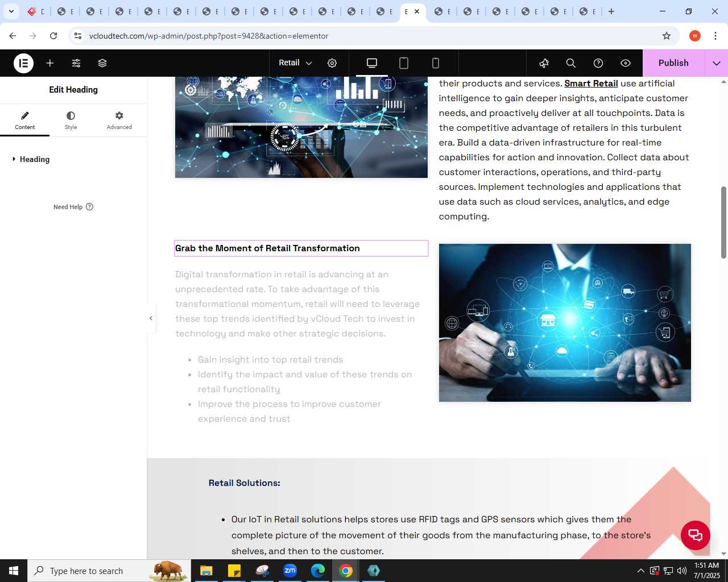Open Sticky Notes from the taskbar

coord(234,571)
